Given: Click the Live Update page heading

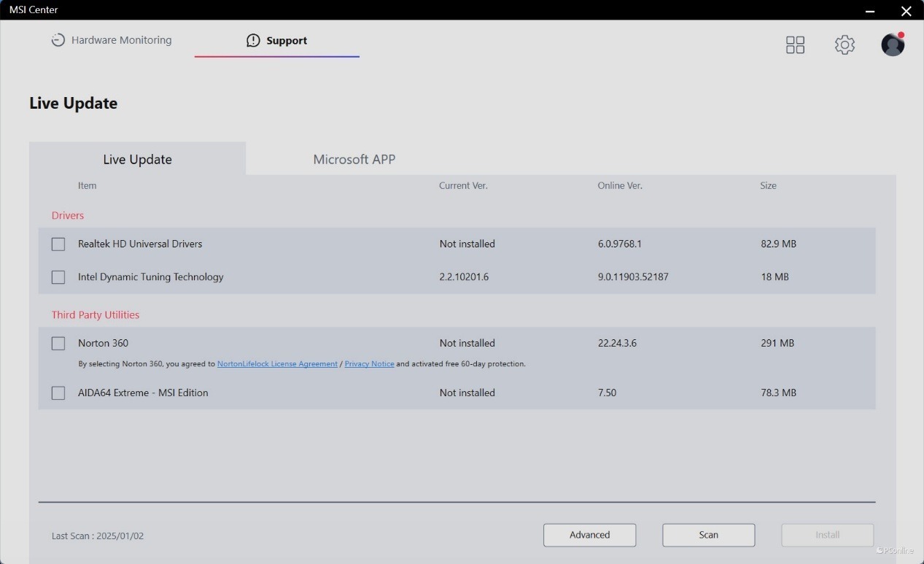Looking at the screenshot, I should pos(73,103).
